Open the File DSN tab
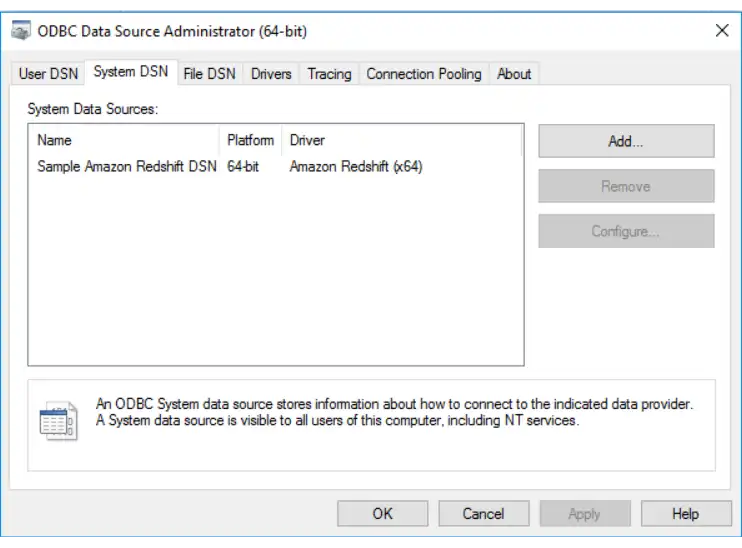Screen dimensions: 742x548 [209, 74]
